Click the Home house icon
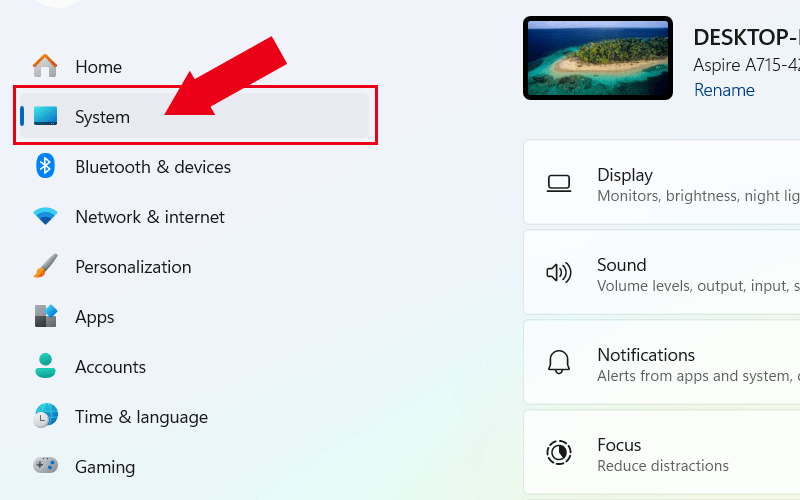The image size is (800, 500). 45,66
